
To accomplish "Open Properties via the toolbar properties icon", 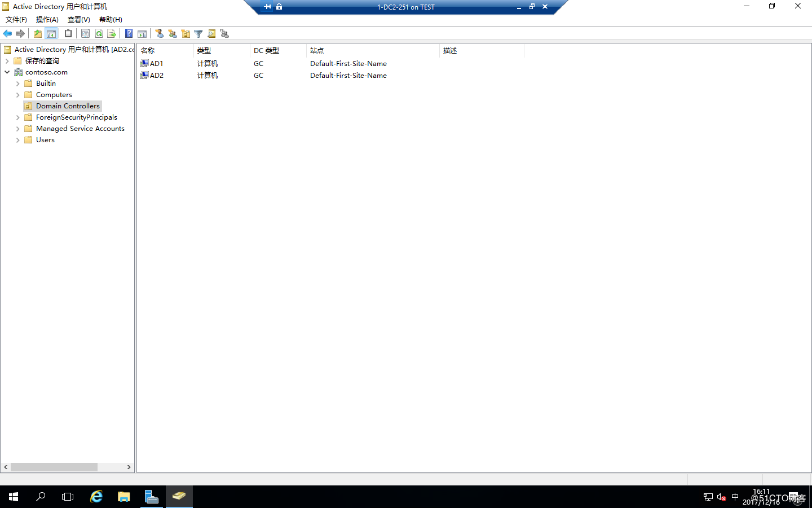I will click(x=86, y=34).
